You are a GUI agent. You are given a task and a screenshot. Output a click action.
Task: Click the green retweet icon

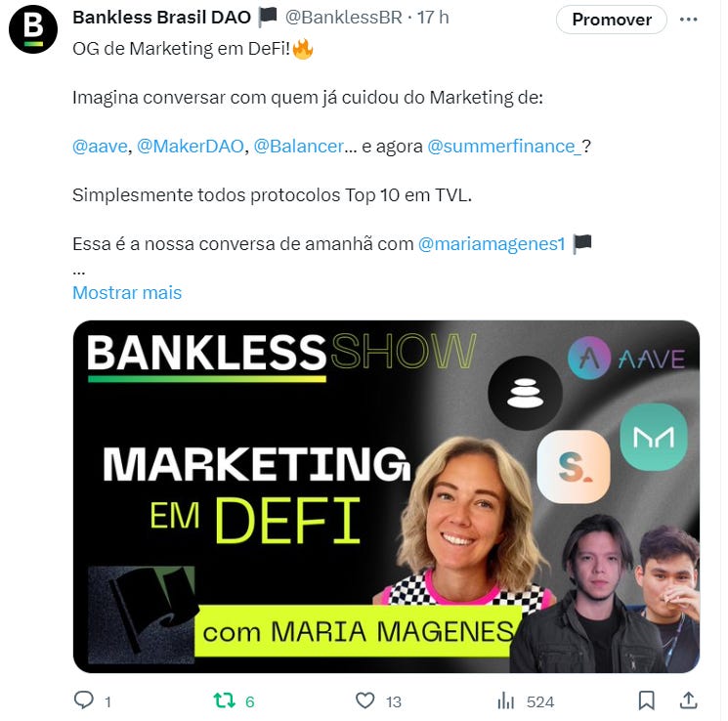click(x=224, y=700)
